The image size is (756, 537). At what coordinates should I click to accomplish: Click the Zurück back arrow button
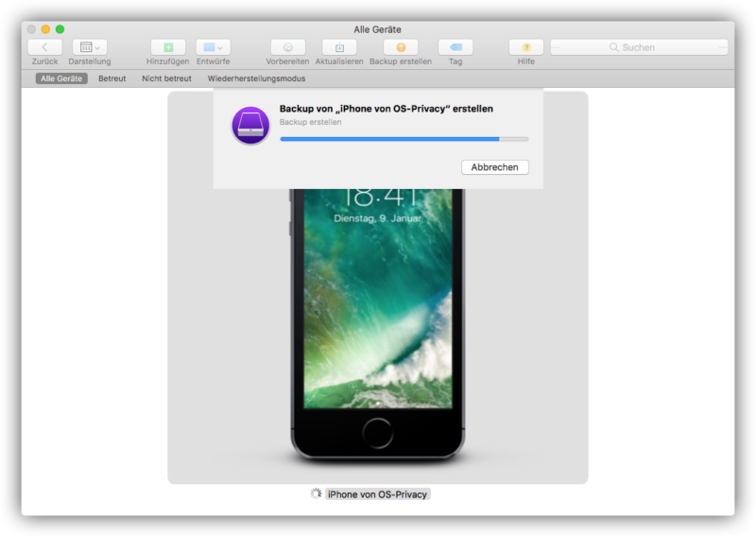coord(44,47)
